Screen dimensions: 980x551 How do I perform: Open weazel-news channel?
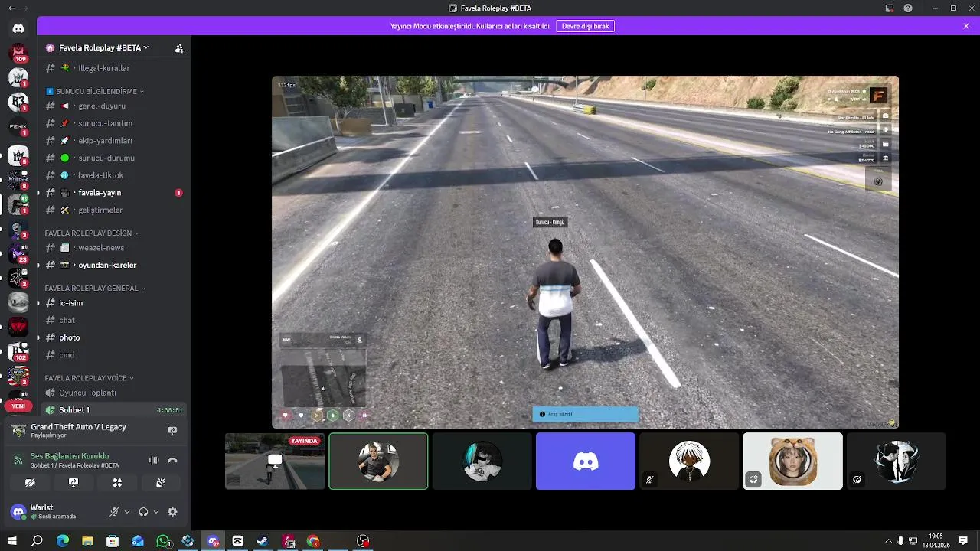coord(114,248)
